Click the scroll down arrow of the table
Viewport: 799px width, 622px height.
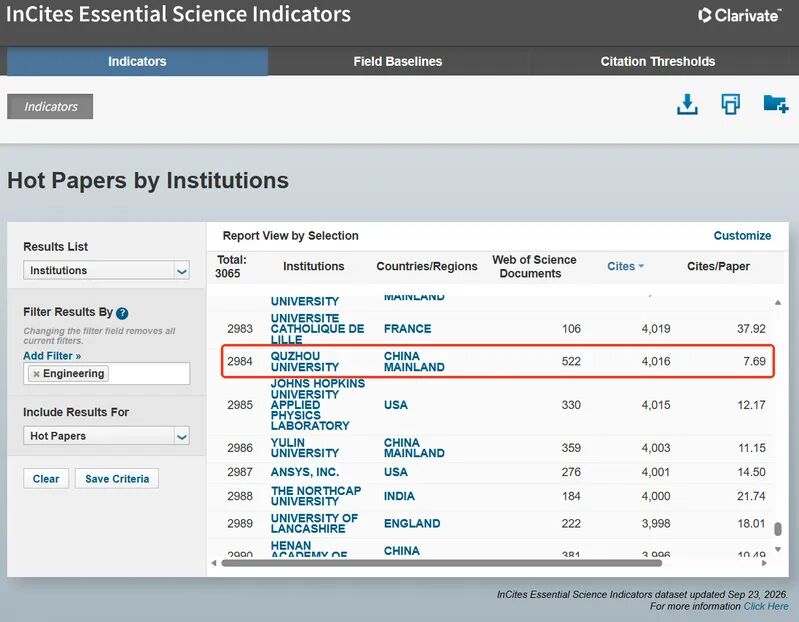(778, 549)
